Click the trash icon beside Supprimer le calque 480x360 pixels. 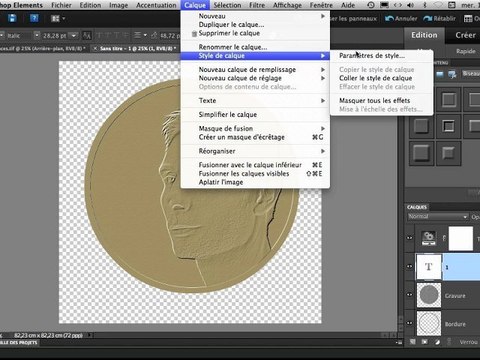(x=194, y=33)
